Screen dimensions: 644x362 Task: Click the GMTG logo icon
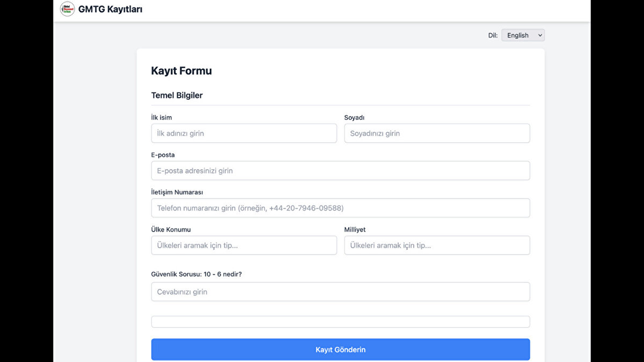tap(67, 9)
